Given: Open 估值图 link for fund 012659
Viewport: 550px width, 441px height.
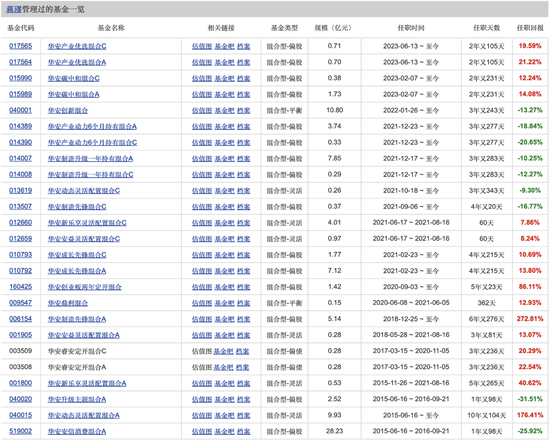Looking at the screenshot, I should coord(202,239).
